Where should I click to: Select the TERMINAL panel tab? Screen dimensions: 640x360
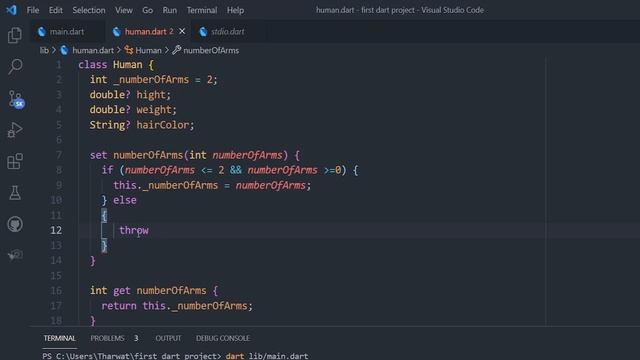coord(60,338)
